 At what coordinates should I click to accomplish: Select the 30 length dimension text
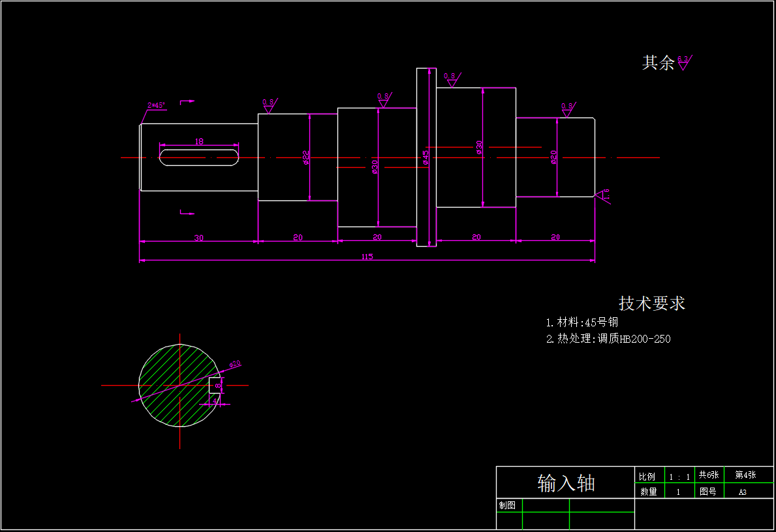(x=198, y=238)
